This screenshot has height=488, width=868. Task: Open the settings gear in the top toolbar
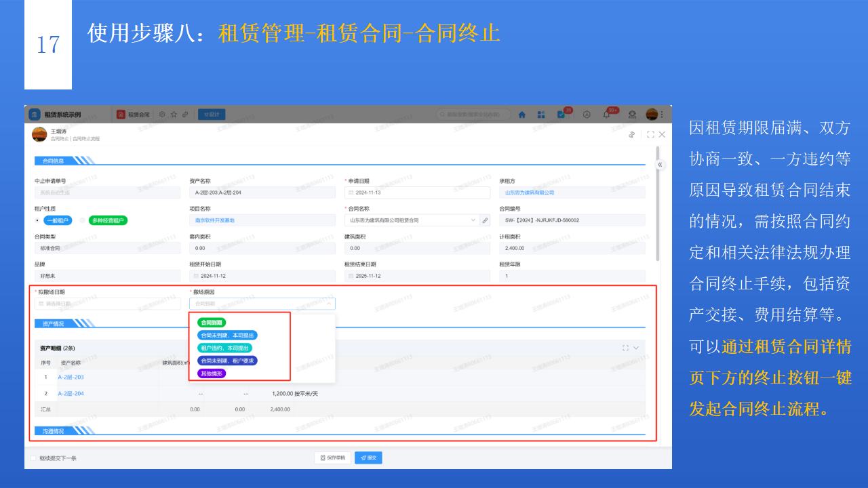pyautogui.click(x=161, y=115)
